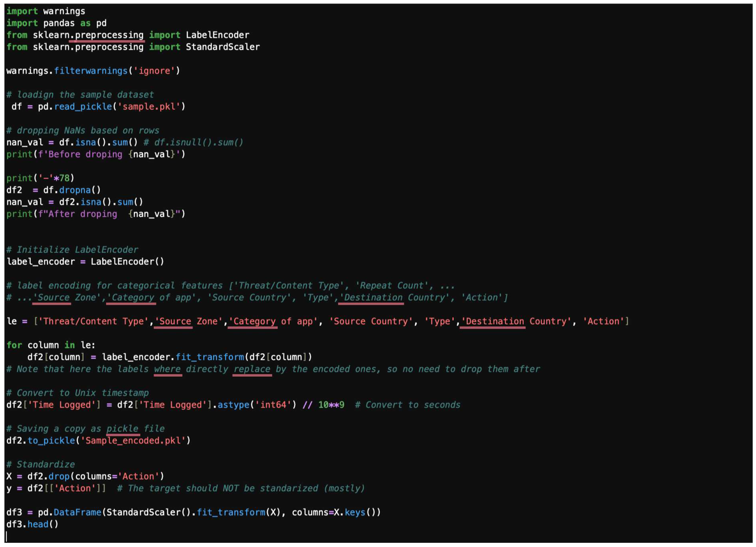Click 'astype' method on Time Logged
The width and height of the screenshot is (756, 547).
pos(233,405)
